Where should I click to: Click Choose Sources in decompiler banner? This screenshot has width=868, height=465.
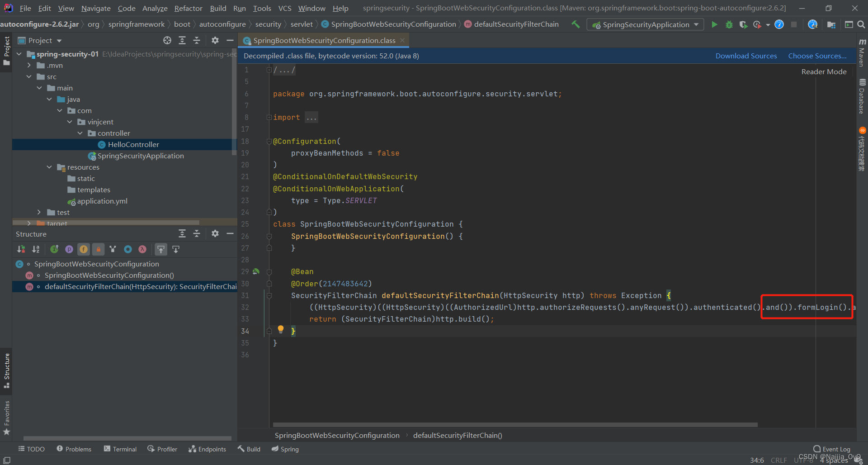coord(817,56)
